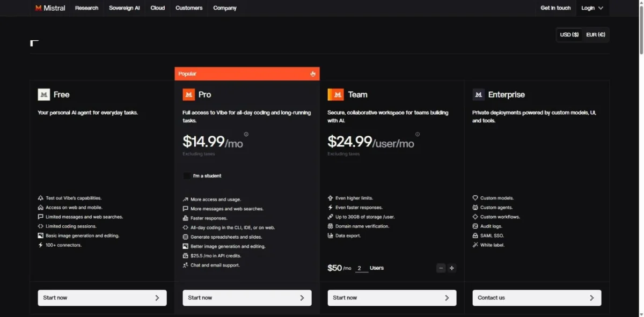The image size is (644, 317).
Task: Open the Company menu
Action: pos(225,8)
